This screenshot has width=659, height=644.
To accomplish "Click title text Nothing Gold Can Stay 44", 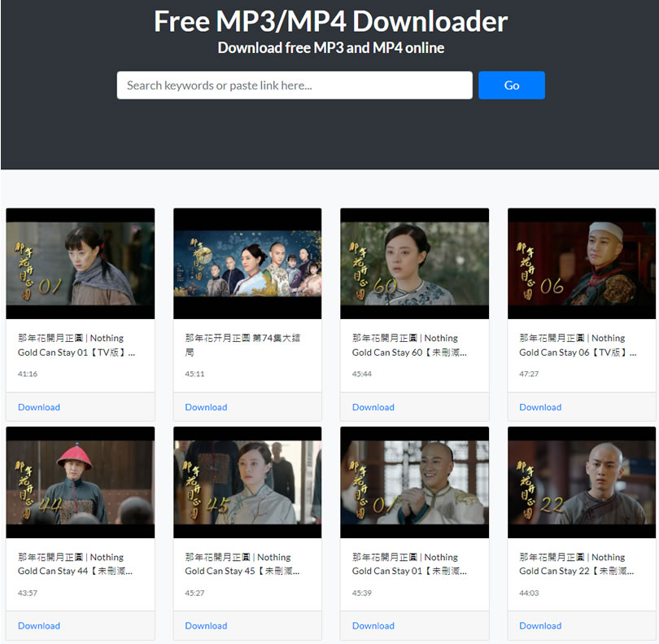I will [x=75, y=564].
